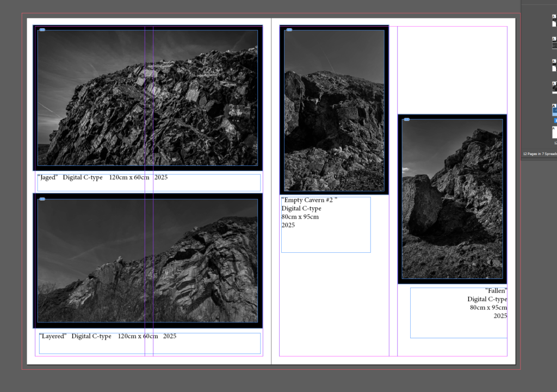The height and width of the screenshot is (392, 557).
Task: Click "Digital C-type" in the Jaged caption
Action: (83, 177)
